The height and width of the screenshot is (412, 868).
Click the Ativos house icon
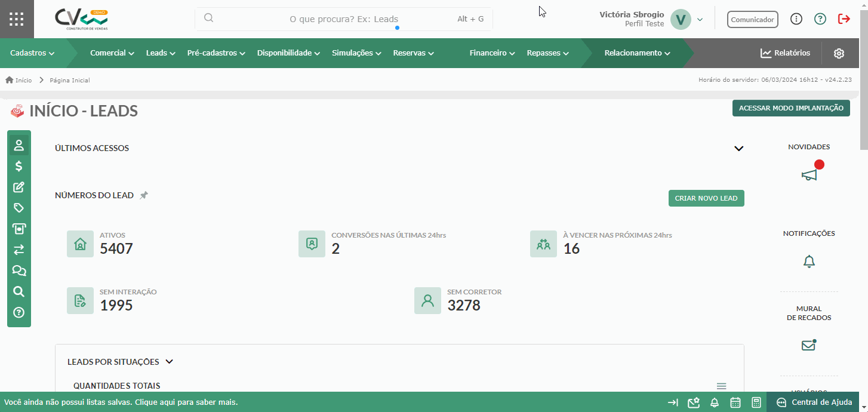point(80,244)
